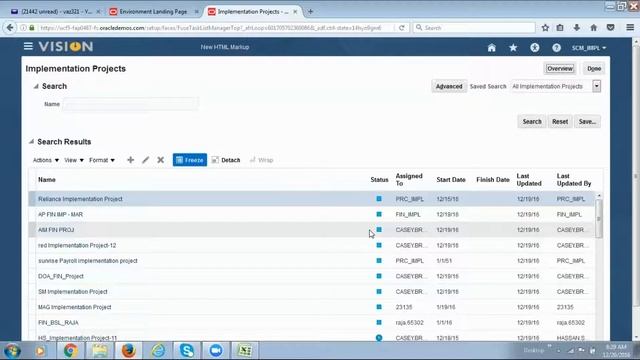Open the Format dropdown menu

[x=102, y=160]
